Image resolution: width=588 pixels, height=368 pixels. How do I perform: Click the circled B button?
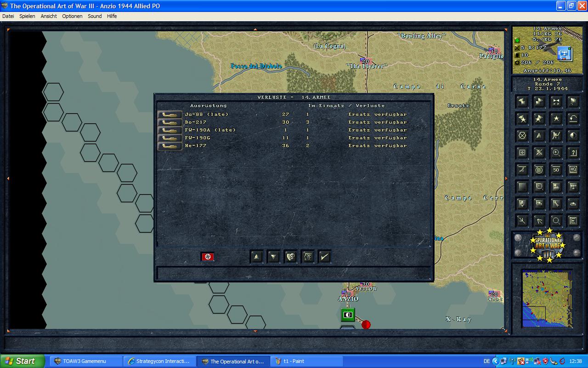click(x=539, y=170)
